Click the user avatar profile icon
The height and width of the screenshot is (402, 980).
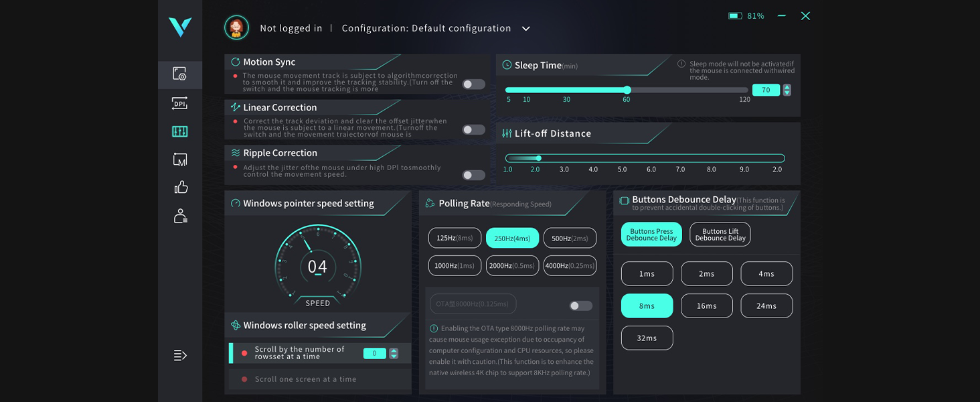[236, 28]
